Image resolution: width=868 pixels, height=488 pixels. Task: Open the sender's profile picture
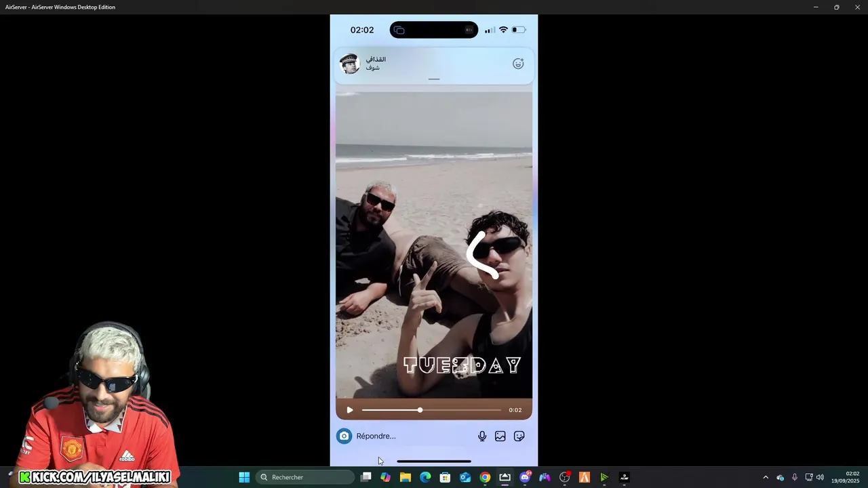tap(349, 64)
